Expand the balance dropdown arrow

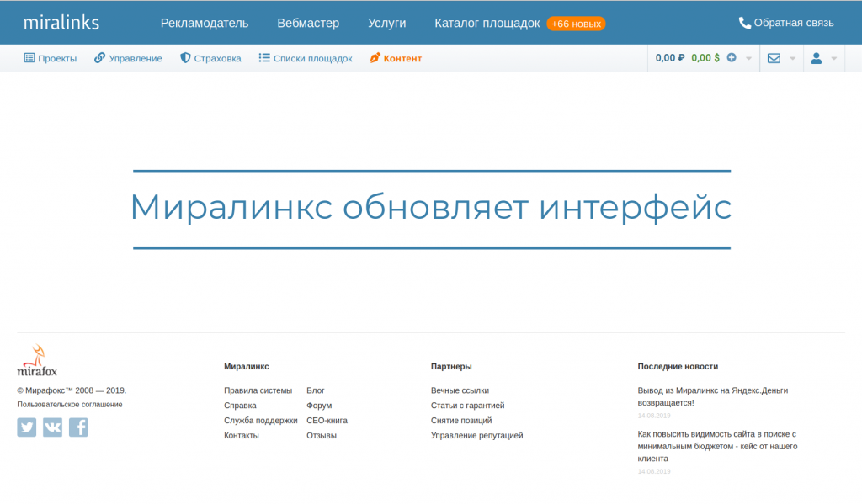748,58
